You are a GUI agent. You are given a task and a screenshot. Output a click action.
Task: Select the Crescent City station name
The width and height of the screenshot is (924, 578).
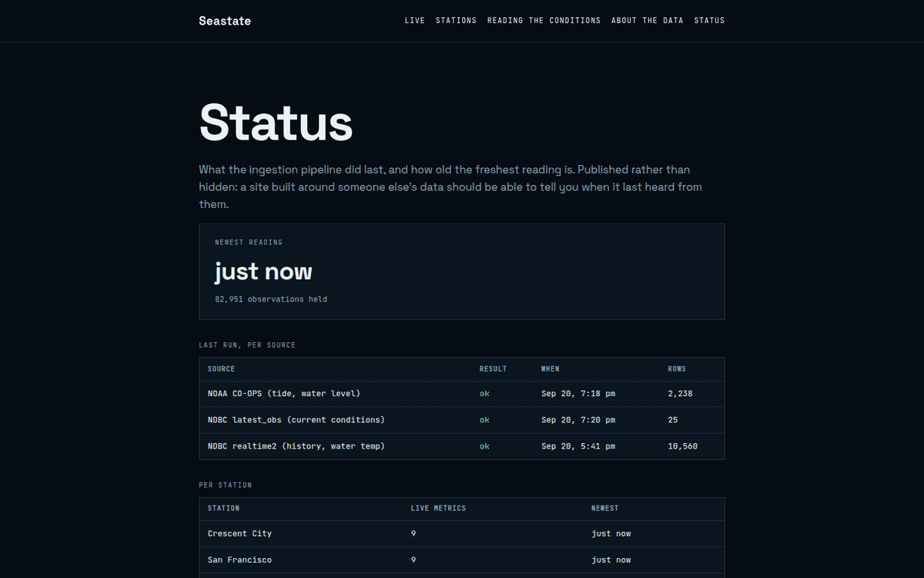239,533
